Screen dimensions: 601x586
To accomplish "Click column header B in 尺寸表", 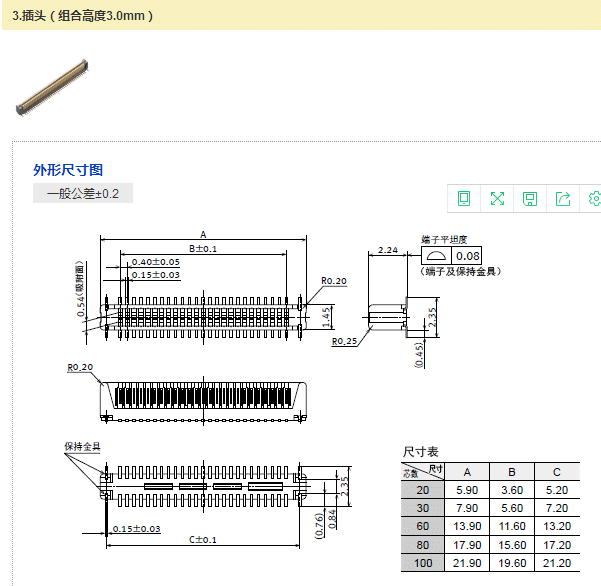I will (512, 471).
